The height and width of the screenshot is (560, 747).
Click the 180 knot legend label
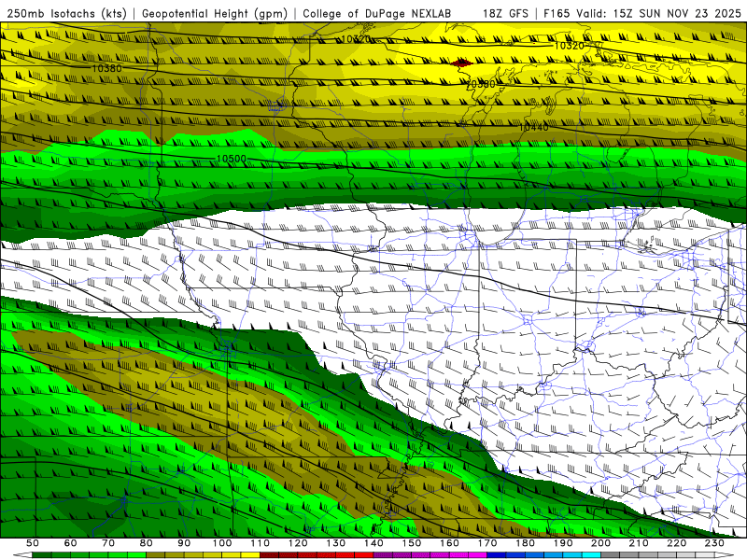pos(525,543)
